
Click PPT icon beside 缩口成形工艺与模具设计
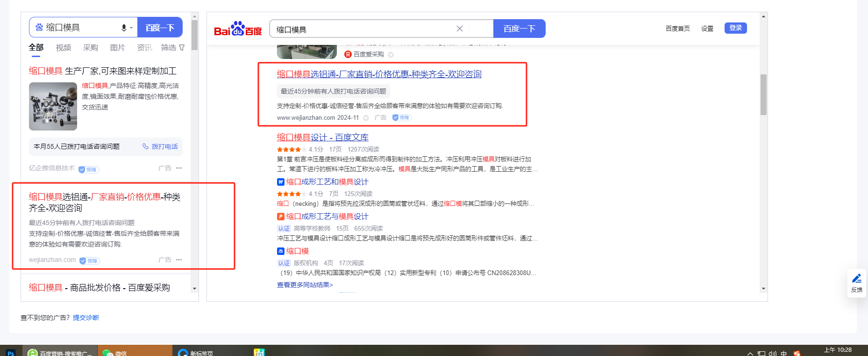pos(281,217)
